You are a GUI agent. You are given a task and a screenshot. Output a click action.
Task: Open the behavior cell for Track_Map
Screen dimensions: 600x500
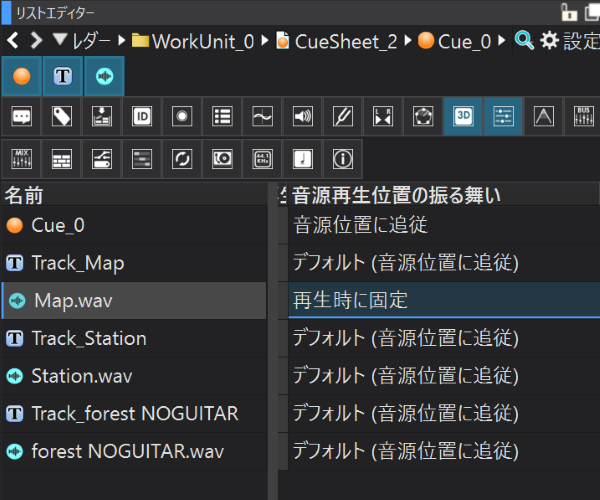(x=444, y=263)
